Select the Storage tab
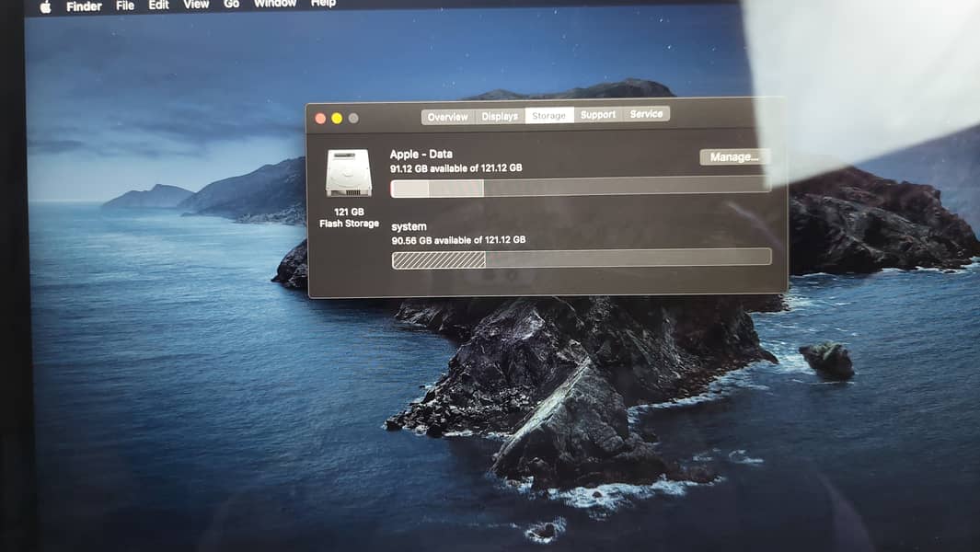Image resolution: width=980 pixels, height=552 pixels. (x=548, y=116)
